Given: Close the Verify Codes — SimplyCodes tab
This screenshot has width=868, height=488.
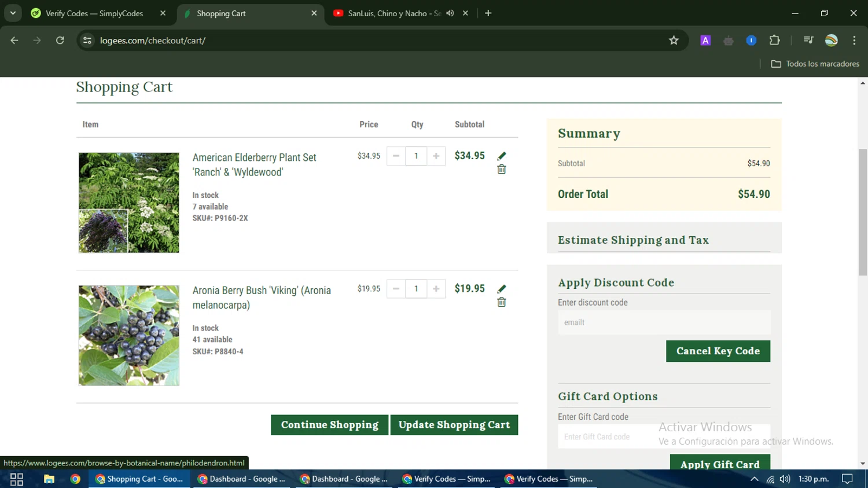Looking at the screenshot, I should (x=163, y=13).
